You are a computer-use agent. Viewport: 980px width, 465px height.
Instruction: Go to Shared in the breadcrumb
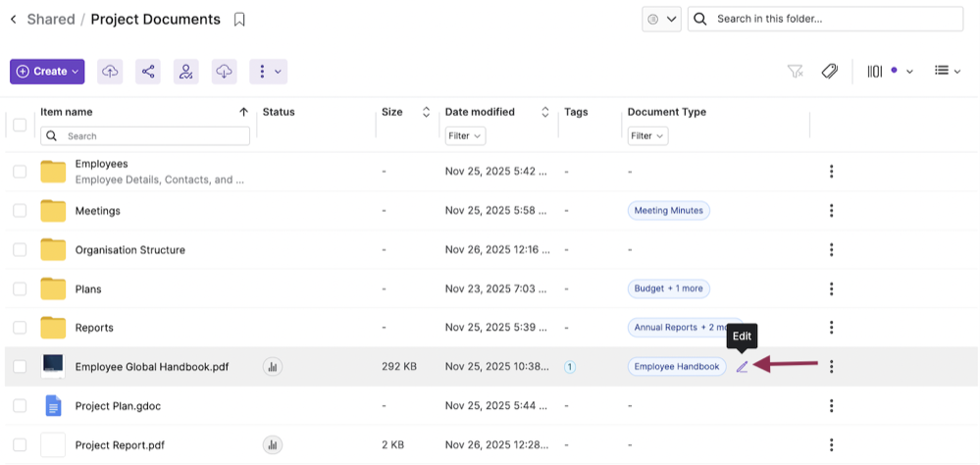[51, 20]
